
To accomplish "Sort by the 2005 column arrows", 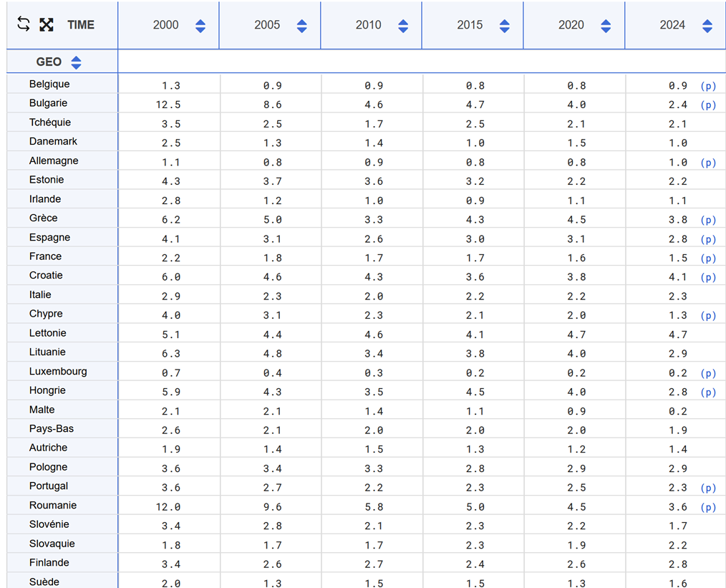I will (301, 26).
